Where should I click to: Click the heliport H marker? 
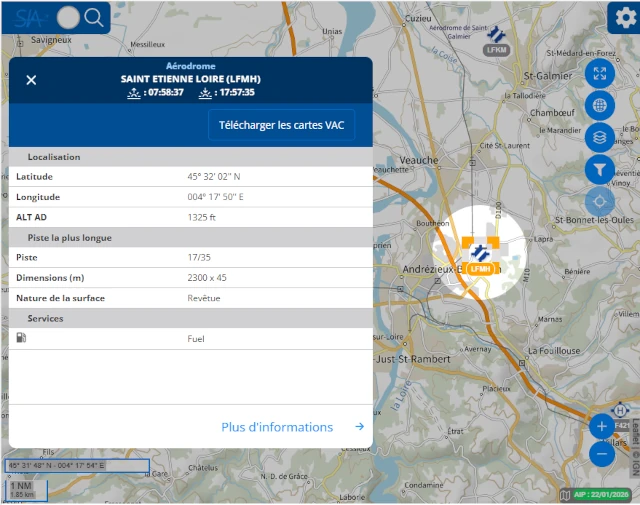point(620,410)
